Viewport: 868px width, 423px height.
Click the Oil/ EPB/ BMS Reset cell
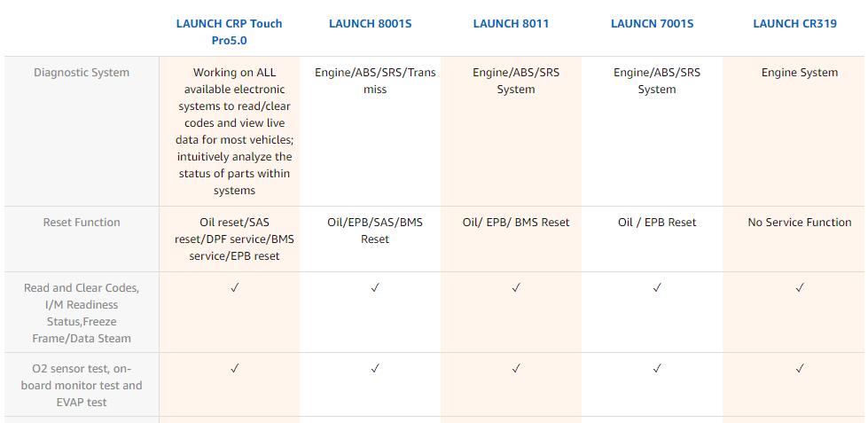pos(516,222)
